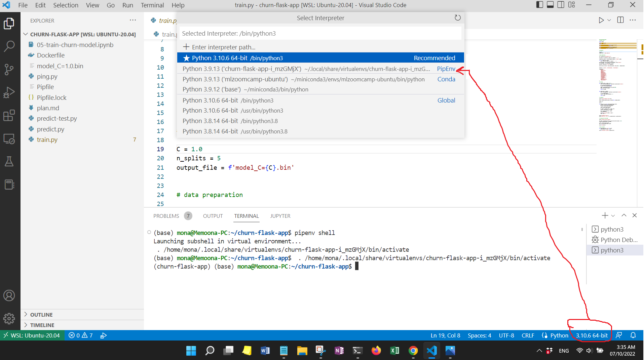Click the feedback icon in the status bar
This screenshot has height=360, width=644.
(619, 335)
